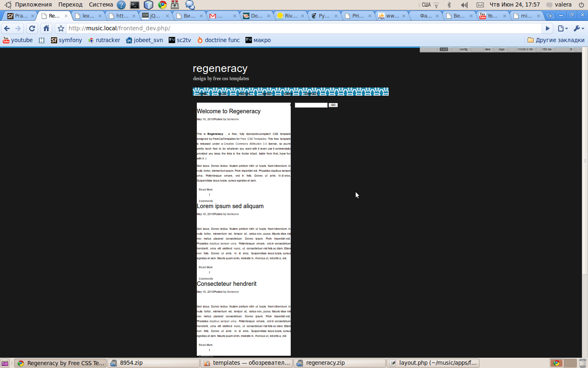Open the макро bookmark

pyautogui.click(x=258, y=40)
